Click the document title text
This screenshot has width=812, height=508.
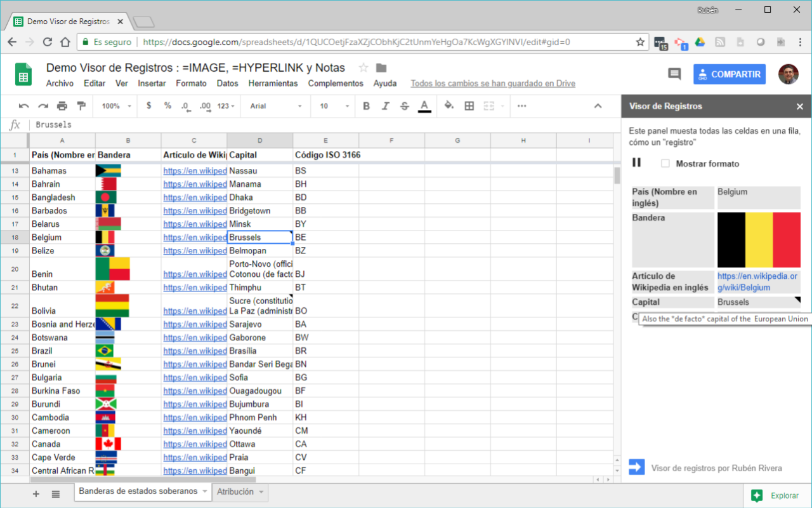(x=195, y=68)
